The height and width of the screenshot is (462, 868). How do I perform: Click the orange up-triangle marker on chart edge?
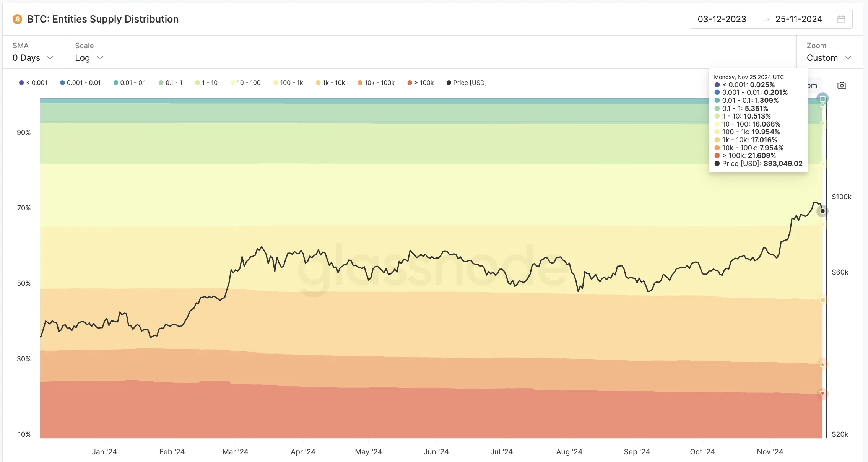822,364
